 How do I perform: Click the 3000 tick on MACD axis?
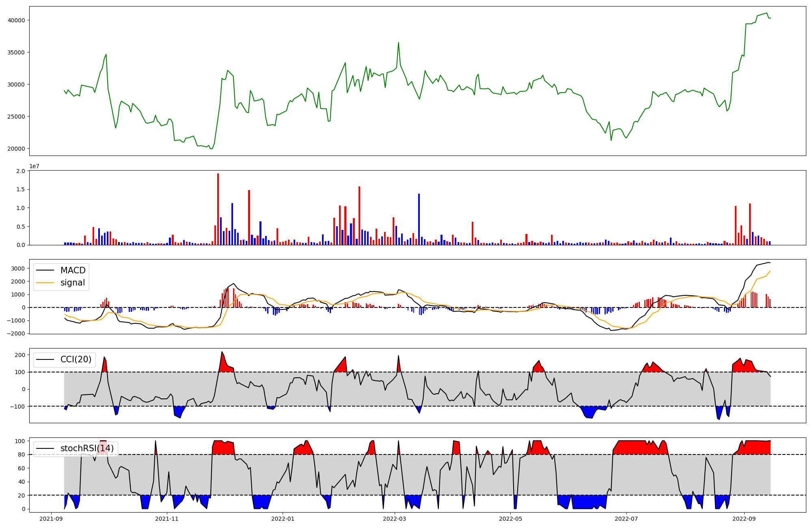tap(19, 268)
